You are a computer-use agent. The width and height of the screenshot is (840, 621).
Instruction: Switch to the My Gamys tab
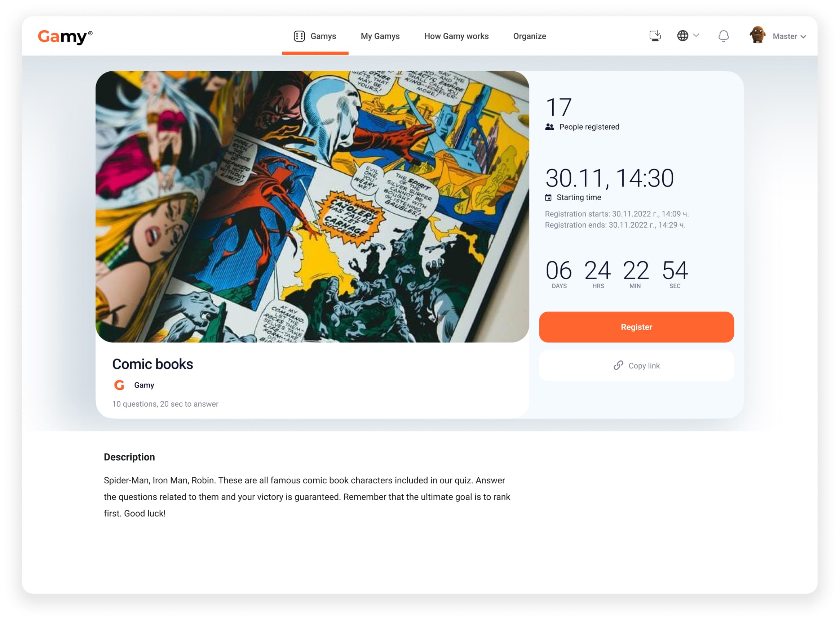point(380,36)
